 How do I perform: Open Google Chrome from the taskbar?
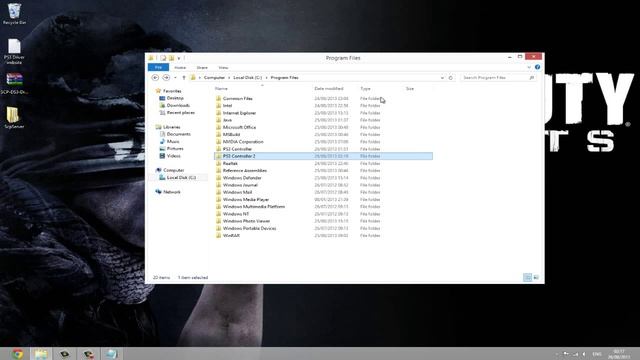pos(17,354)
